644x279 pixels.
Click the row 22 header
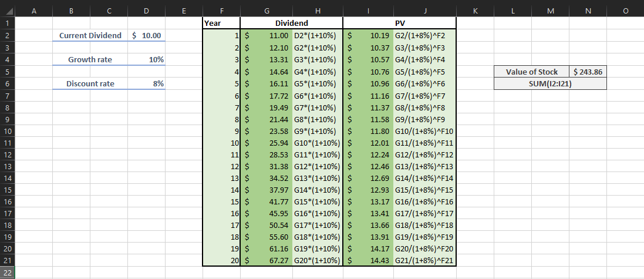coord(7,273)
